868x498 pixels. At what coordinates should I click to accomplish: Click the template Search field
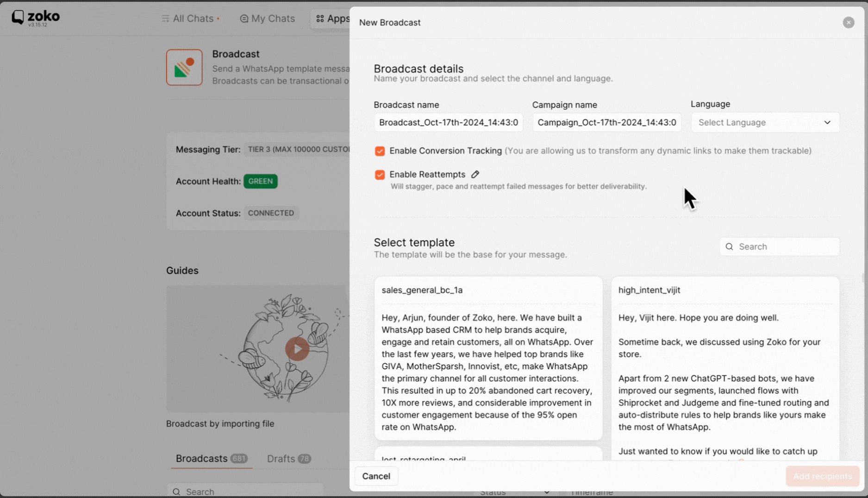[x=780, y=246]
